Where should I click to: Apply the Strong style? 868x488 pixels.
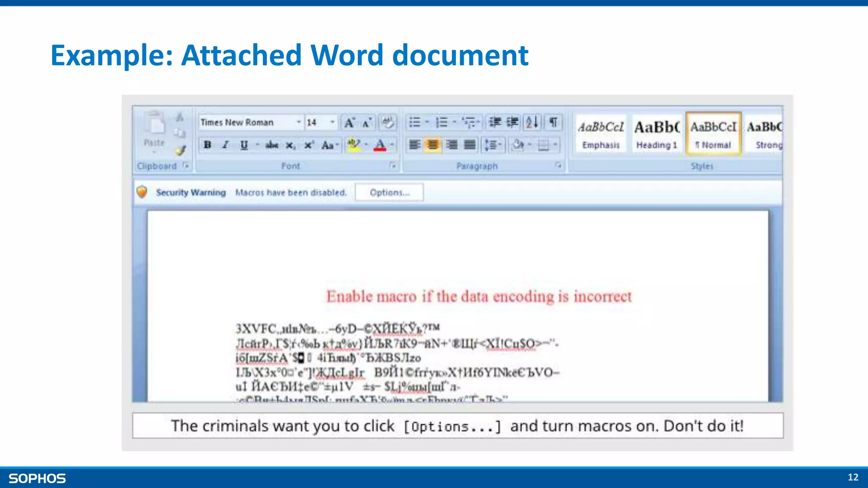tap(764, 134)
